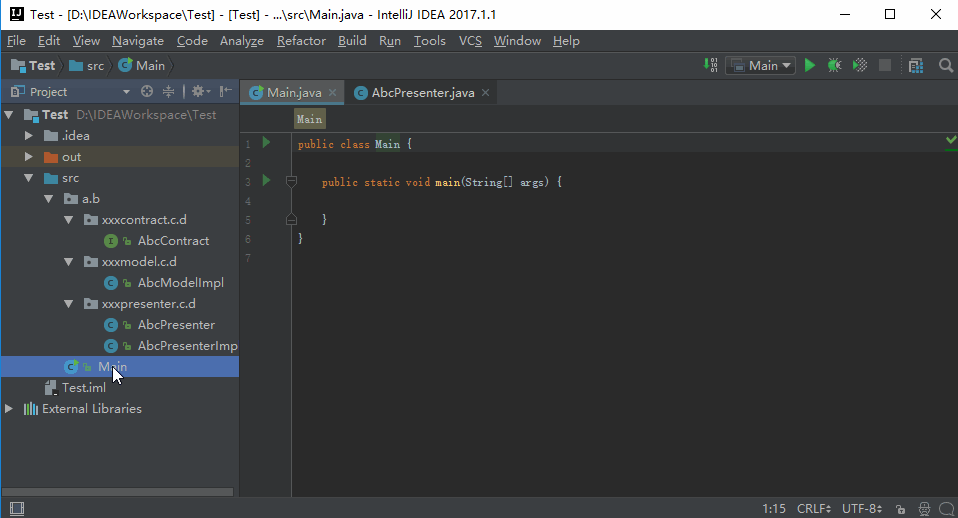Collapse the xxxpresenter.c.d package
Screen dimensions: 958x518
pos(68,304)
